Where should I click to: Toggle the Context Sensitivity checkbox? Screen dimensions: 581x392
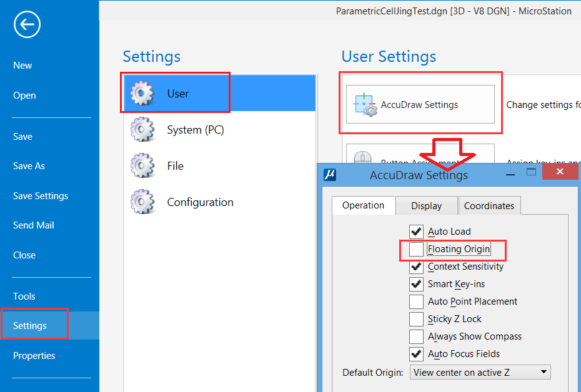[x=416, y=267]
